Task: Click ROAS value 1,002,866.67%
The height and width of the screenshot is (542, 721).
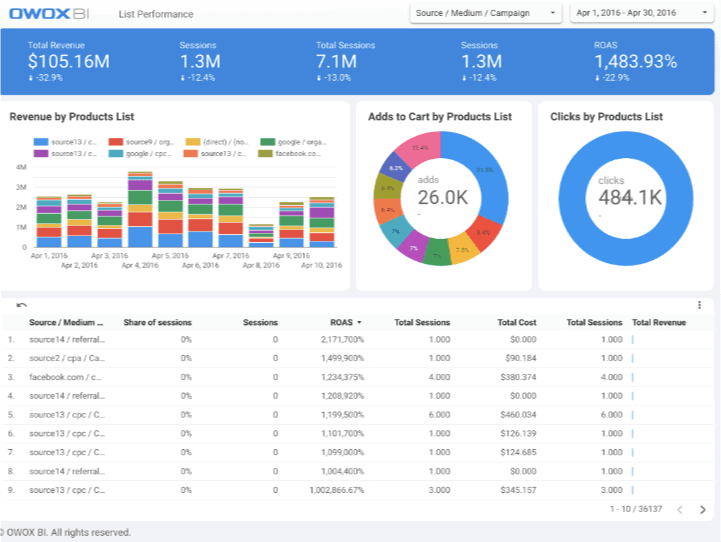Action: [x=337, y=490]
